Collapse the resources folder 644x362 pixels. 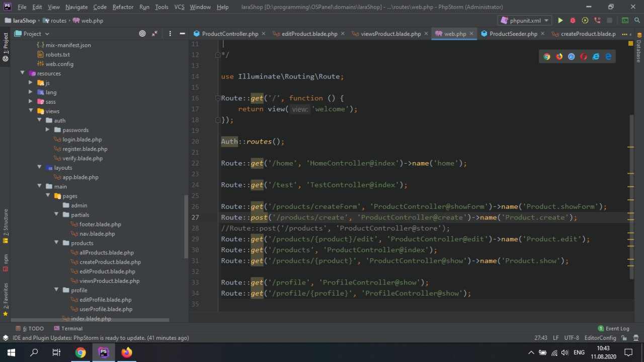point(23,73)
